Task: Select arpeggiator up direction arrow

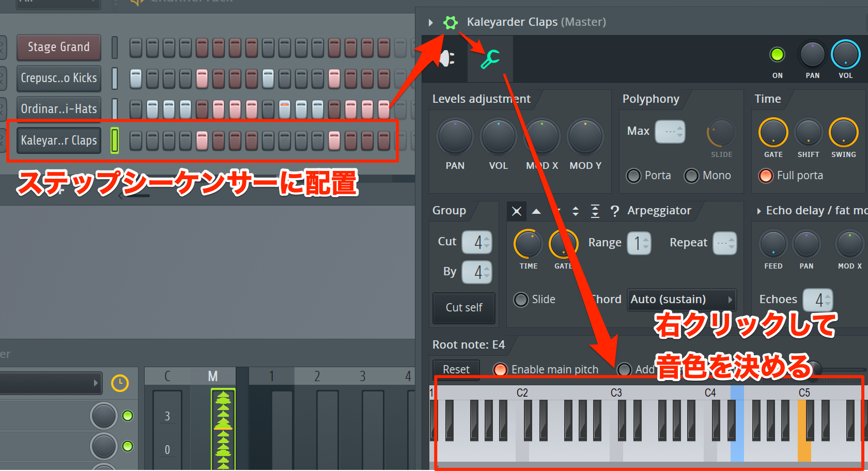Action: tap(536, 211)
